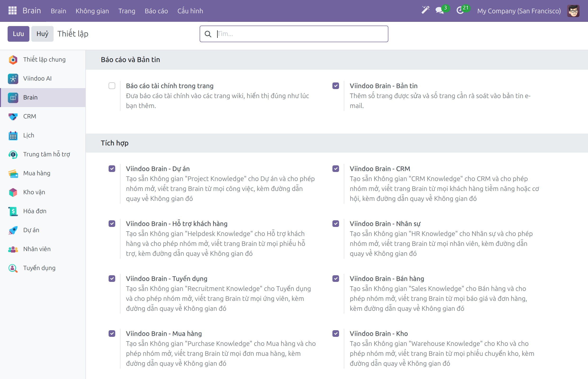Open the apps grid menu icon
588x379 pixels.
coord(12,11)
